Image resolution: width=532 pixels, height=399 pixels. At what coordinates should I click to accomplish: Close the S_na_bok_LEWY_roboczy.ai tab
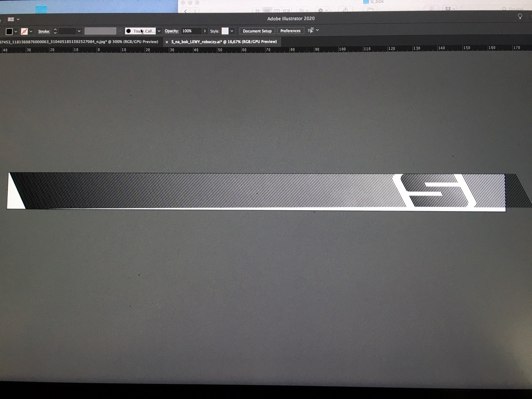click(167, 42)
